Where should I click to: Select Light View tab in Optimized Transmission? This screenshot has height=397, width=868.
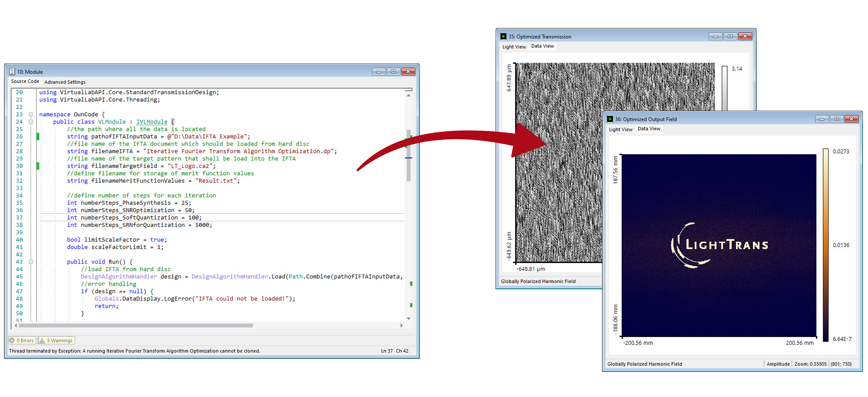(514, 47)
